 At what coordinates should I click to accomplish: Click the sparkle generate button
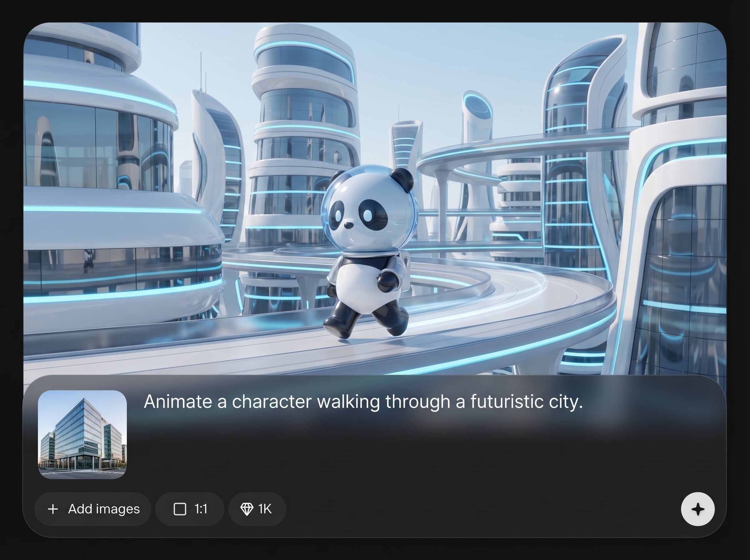697,509
